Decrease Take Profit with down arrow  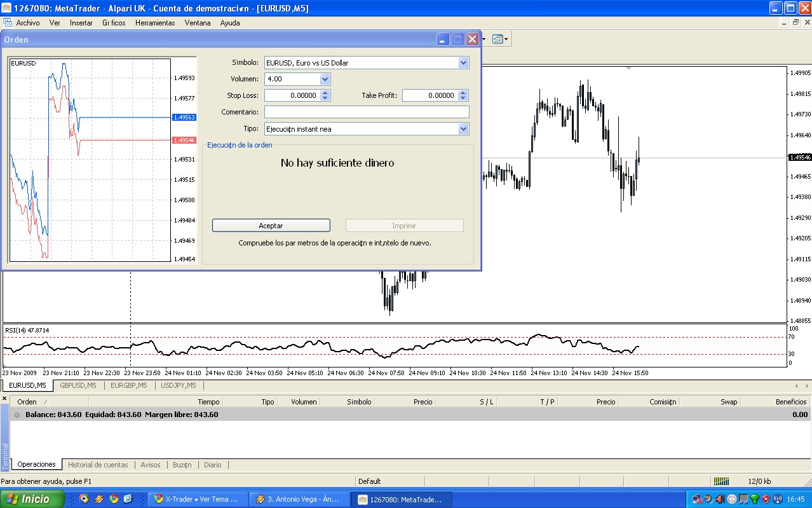(463, 99)
